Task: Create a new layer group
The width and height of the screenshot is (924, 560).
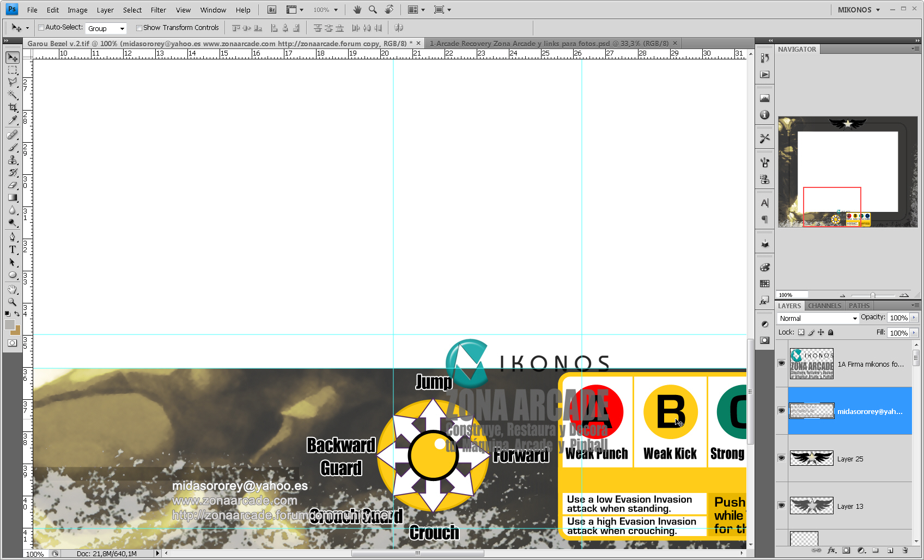Action: coord(876,550)
